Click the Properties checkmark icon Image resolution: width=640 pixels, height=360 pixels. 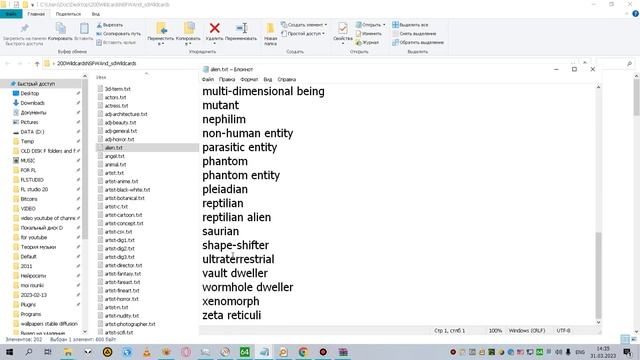(342, 28)
